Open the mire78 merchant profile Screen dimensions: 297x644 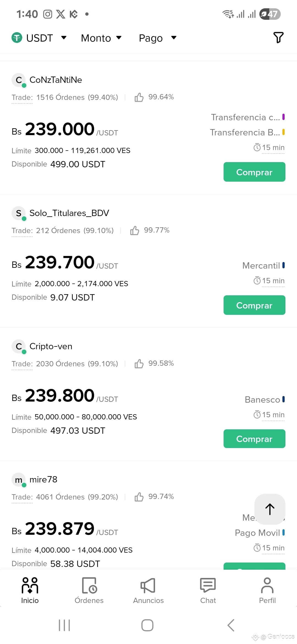click(43, 479)
